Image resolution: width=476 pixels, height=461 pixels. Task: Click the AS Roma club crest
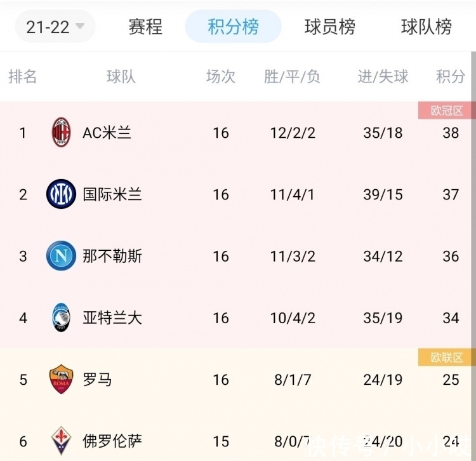click(x=61, y=379)
